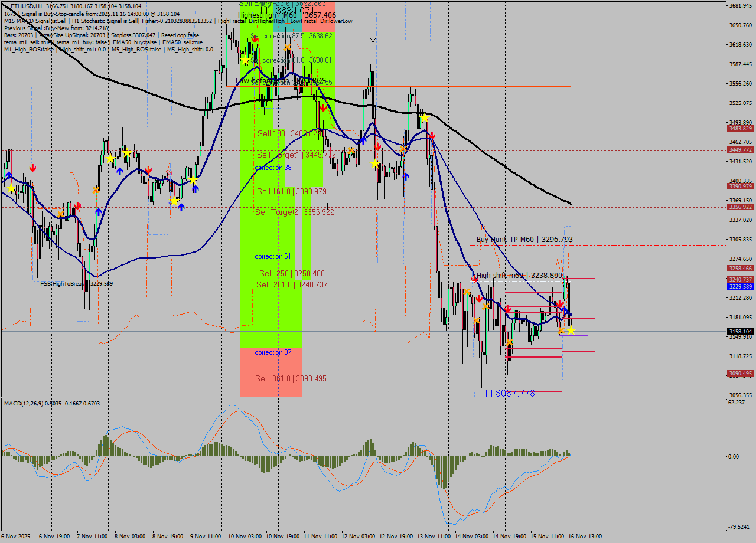The height and width of the screenshot is (543, 756).
Task: Select the red down-arrow marker near 13 Nov decline
Action: tap(432, 136)
